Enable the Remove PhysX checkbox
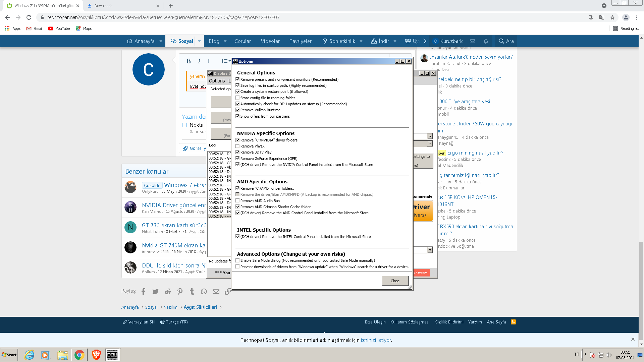 point(237,146)
